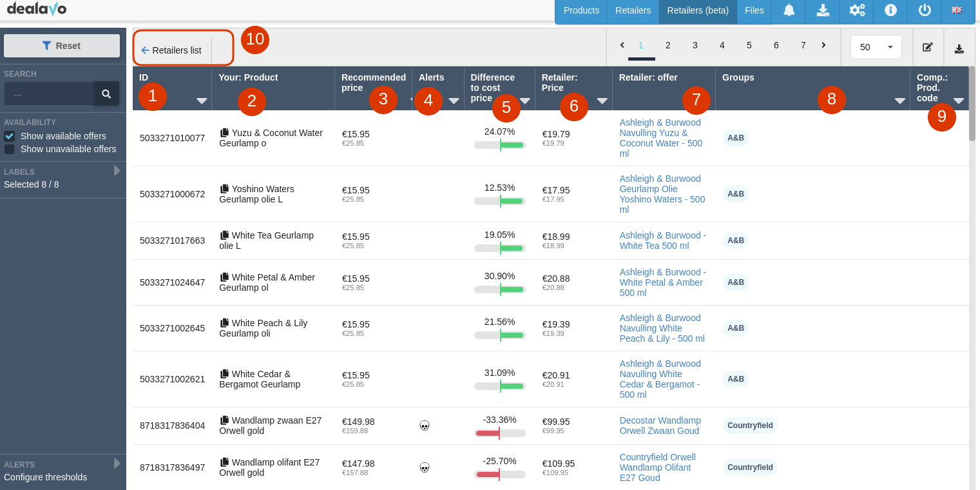The height and width of the screenshot is (490, 980).
Task: Open Comp.: Prod. code column dropdown arrow
Action: (x=959, y=101)
